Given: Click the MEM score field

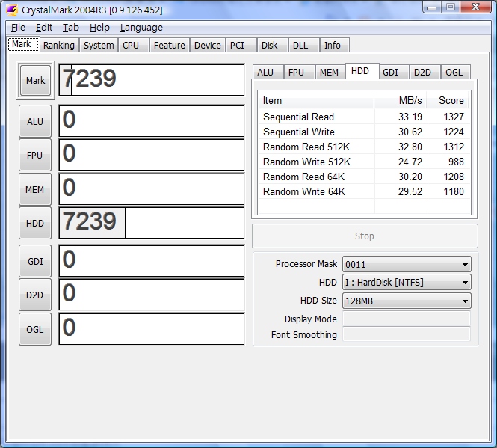Looking at the screenshot, I should pyautogui.click(x=152, y=189).
